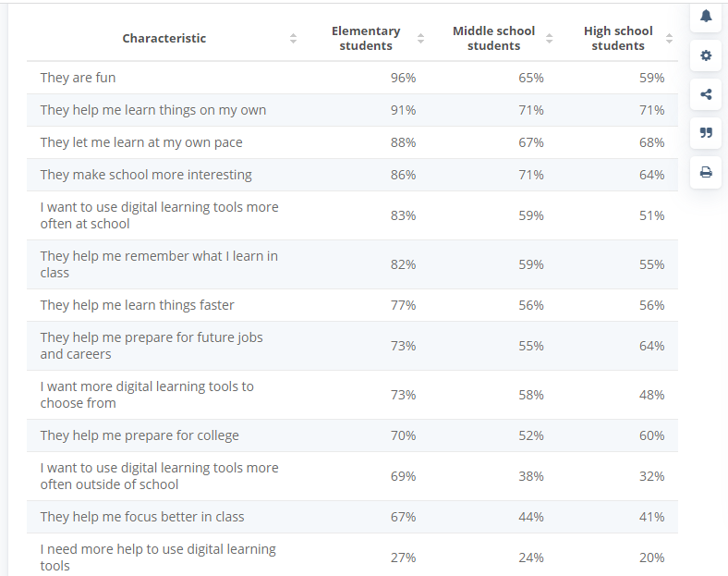
Task: Sort by Middle school students column arrows
Action: (x=549, y=39)
